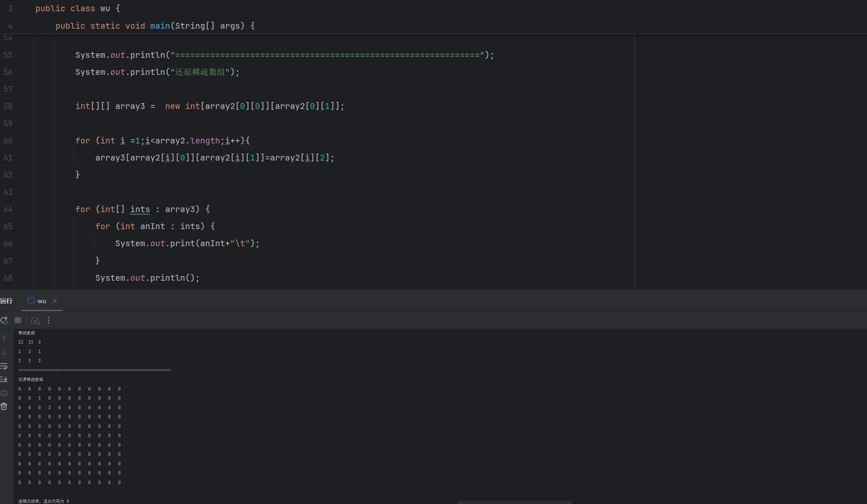This screenshot has height=504, width=867.
Task: Click the 'length' property on line 60
Action: coord(205,141)
